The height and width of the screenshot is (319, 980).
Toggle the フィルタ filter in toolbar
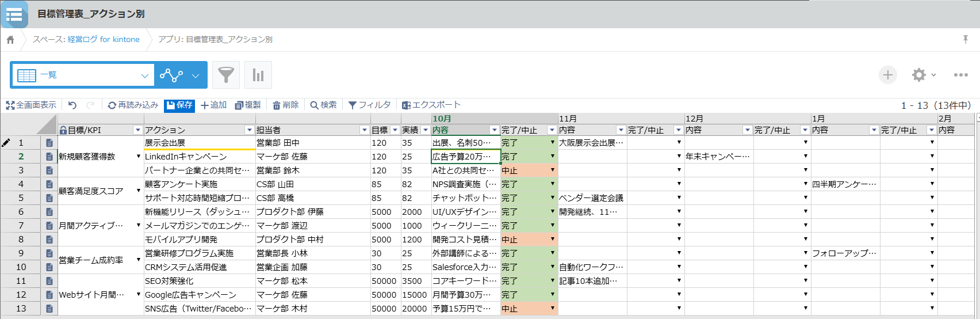click(x=369, y=105)
